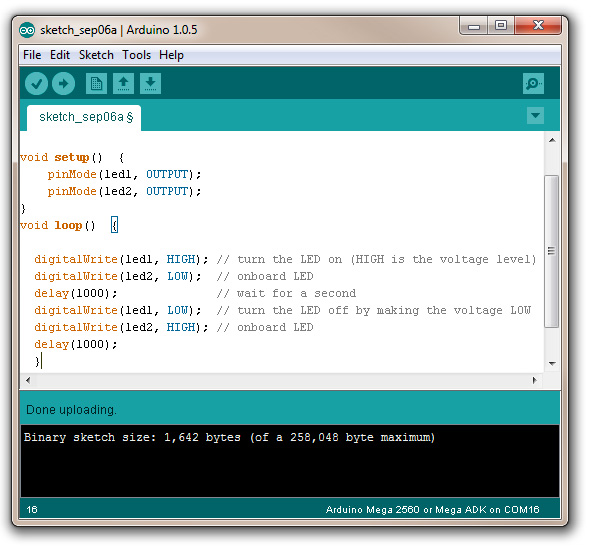Screen dimensions: 594x548
Task: Open the Sketch menu
Action: pyautogui.click(x=96, y=55)
